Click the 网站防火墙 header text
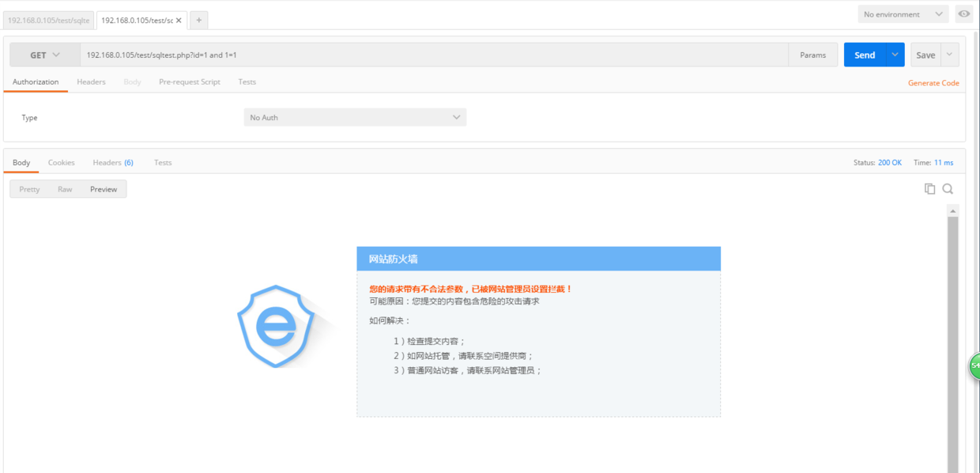The image size is (980, 473). coord(394,259)
